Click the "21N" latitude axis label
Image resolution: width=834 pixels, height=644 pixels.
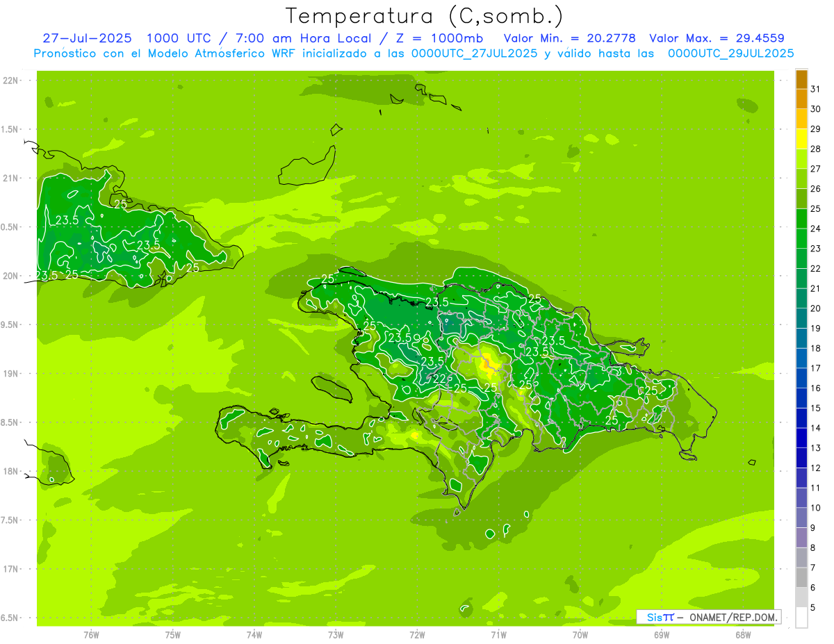point(11,178)
